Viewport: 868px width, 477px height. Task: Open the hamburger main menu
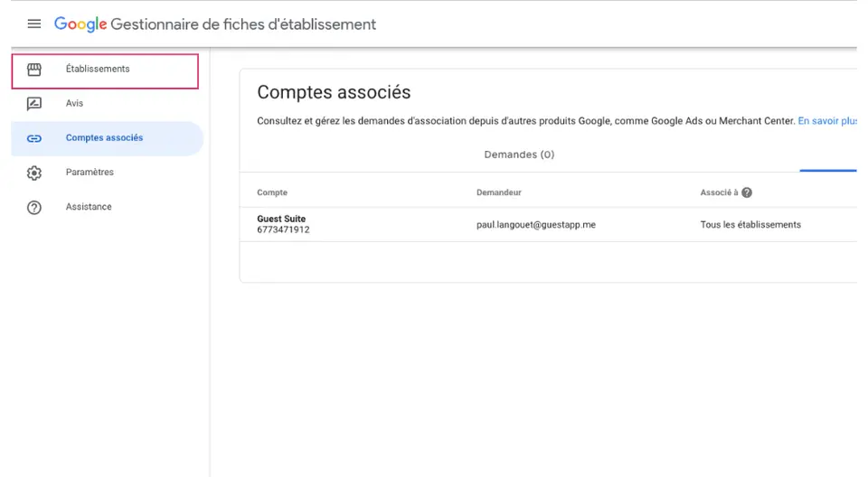(34, 23)
